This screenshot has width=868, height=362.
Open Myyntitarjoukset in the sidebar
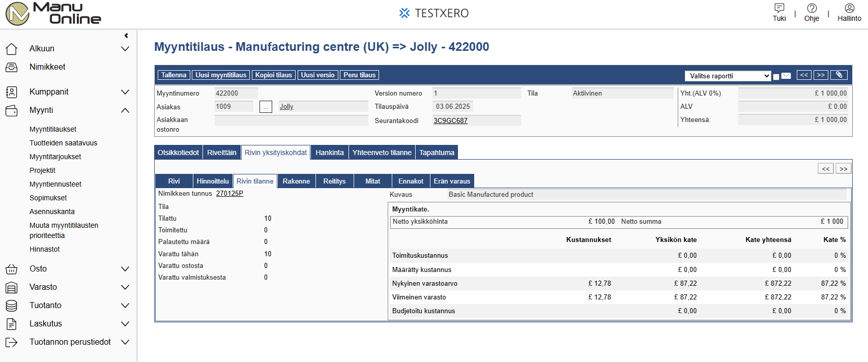tap(55, 157)
